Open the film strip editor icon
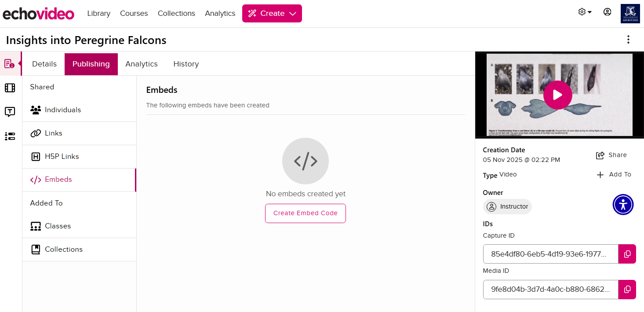644x312 pixels. coord(10,88)
